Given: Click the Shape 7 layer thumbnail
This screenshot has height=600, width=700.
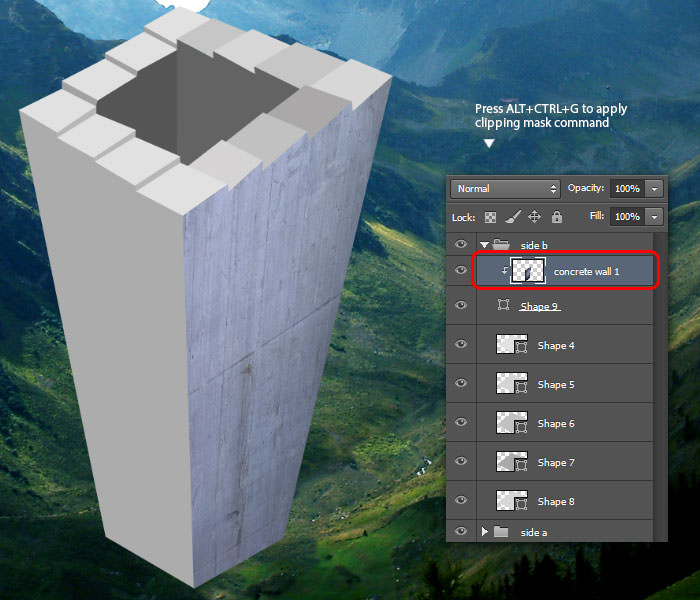Looking at the screenshot, I should pos(512,462).
